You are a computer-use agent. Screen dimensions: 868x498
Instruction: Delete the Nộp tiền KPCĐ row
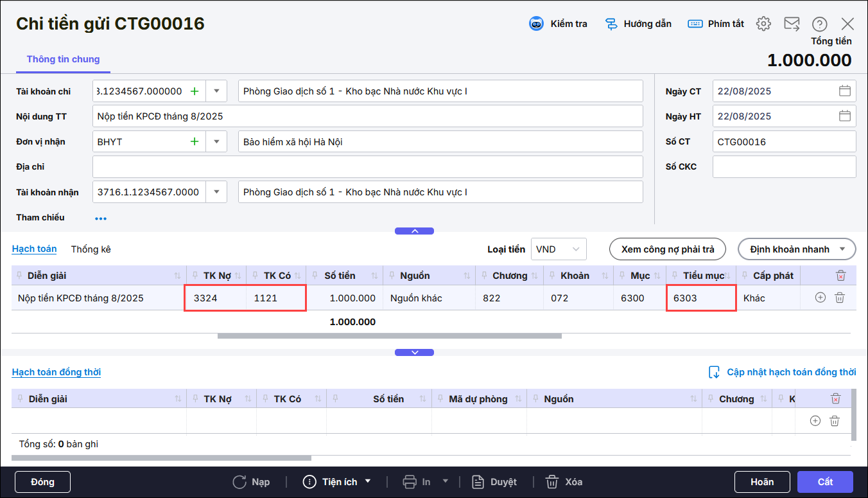(839, 298)
